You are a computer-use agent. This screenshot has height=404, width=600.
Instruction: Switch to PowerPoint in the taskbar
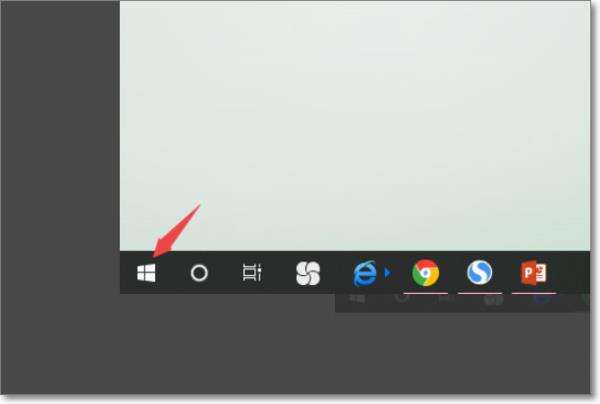click(x=534, y=273)
